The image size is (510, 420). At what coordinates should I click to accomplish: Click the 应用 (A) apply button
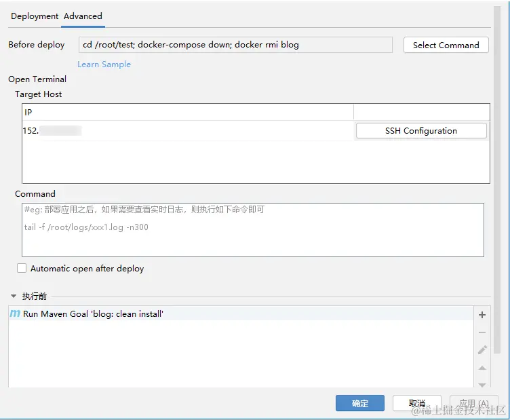pos(474,404)
